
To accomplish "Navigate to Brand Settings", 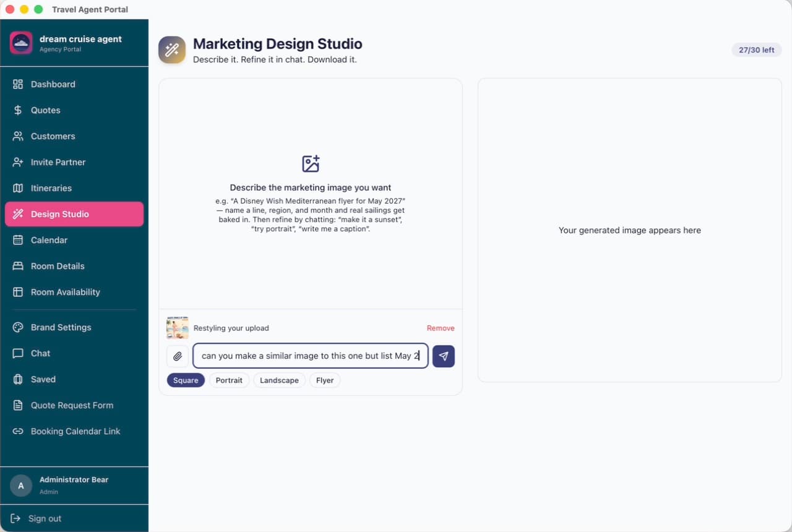I will 74,327.
